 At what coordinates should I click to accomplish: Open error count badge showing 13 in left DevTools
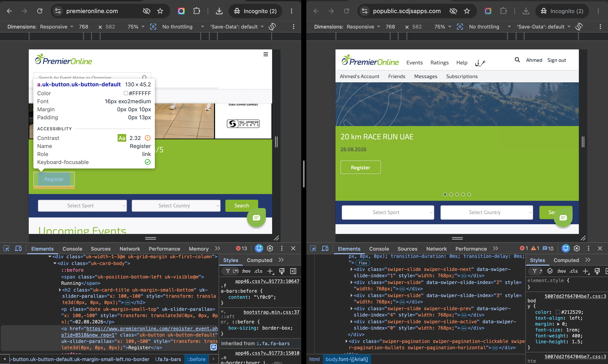point(241,249)
